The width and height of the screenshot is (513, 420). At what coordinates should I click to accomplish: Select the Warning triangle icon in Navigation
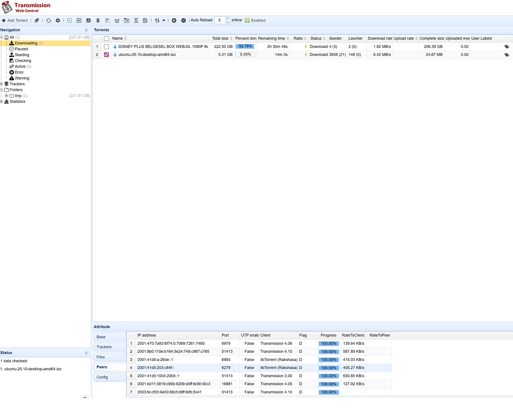tap(12, 78)
